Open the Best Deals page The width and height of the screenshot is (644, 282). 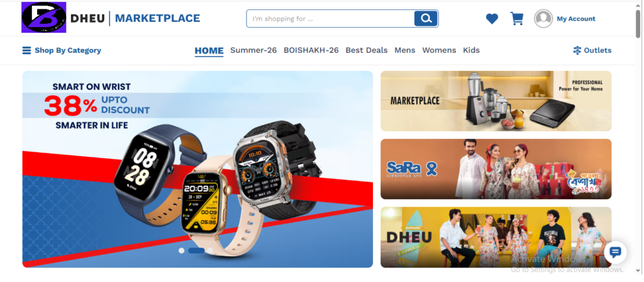click(x=367, y=50)
